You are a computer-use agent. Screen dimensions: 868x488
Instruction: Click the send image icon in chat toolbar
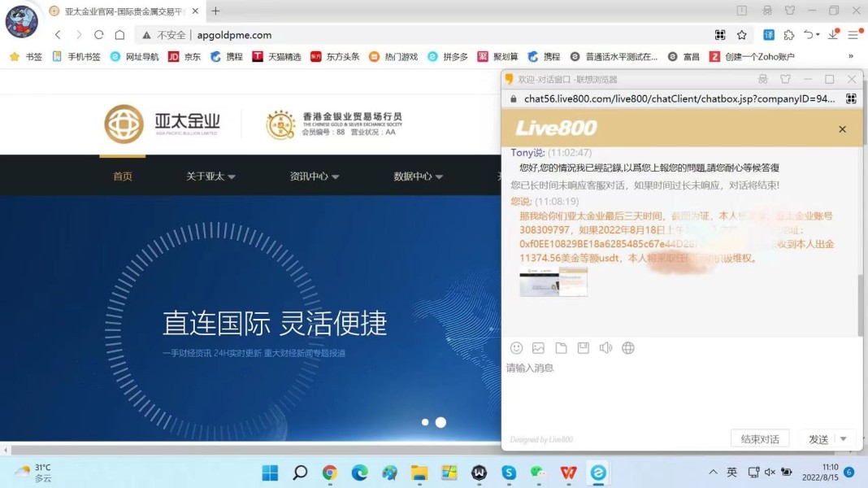coord(538,348)
